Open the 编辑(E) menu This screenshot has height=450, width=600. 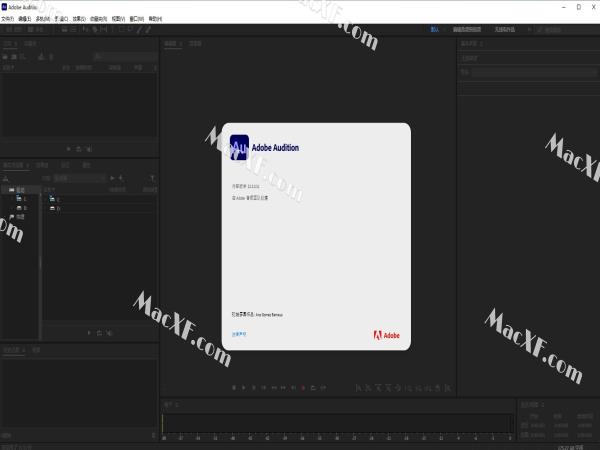pos(24,19)
